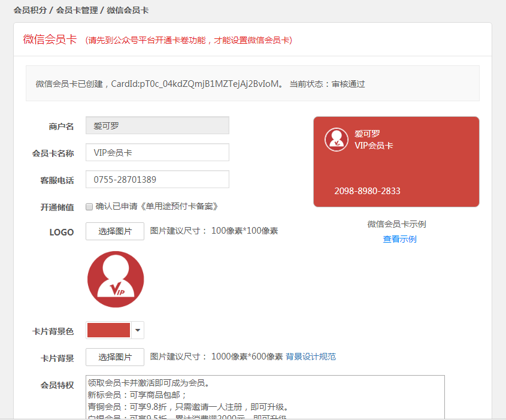Click the red 卡片背景色 color swatch
Image resolution: width=506 pixels, height=420 pixels.
pyautogui.click(x=108, y=330)
